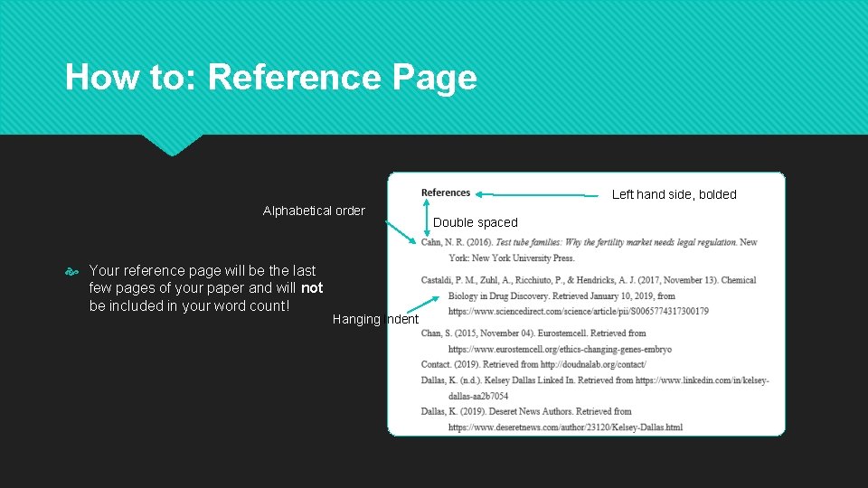Click the Contact. (2019) doudnalab reference line
Image resolution: width=868 pixels, height=488 pixels.
(533, 364)
